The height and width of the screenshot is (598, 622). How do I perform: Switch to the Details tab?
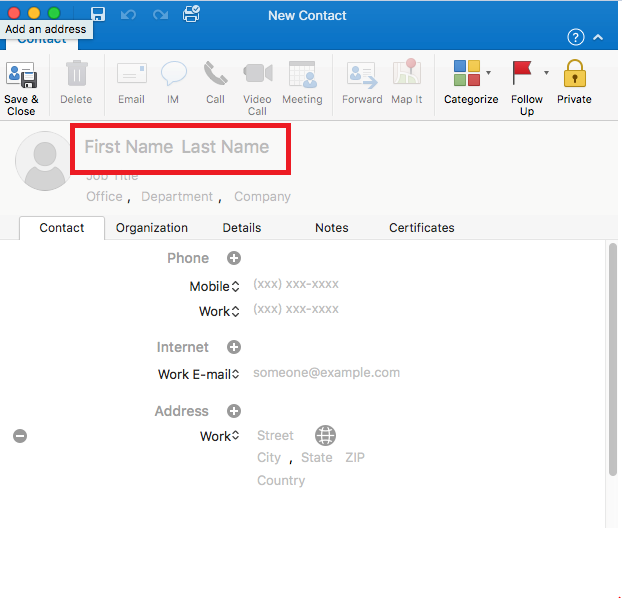click(242, 228)
